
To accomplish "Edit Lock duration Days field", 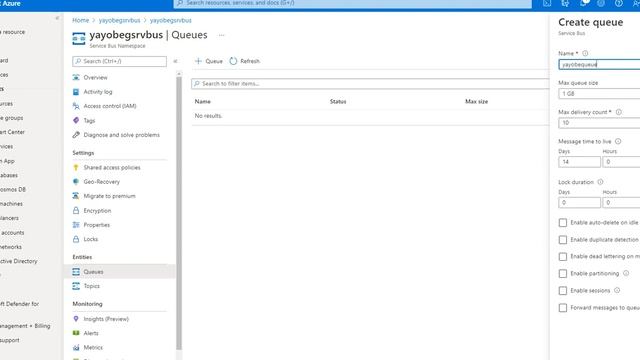I will point(579,202).
